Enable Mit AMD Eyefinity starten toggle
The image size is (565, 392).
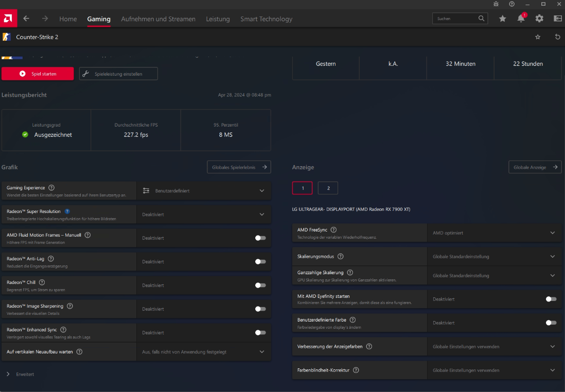(551, 299)
